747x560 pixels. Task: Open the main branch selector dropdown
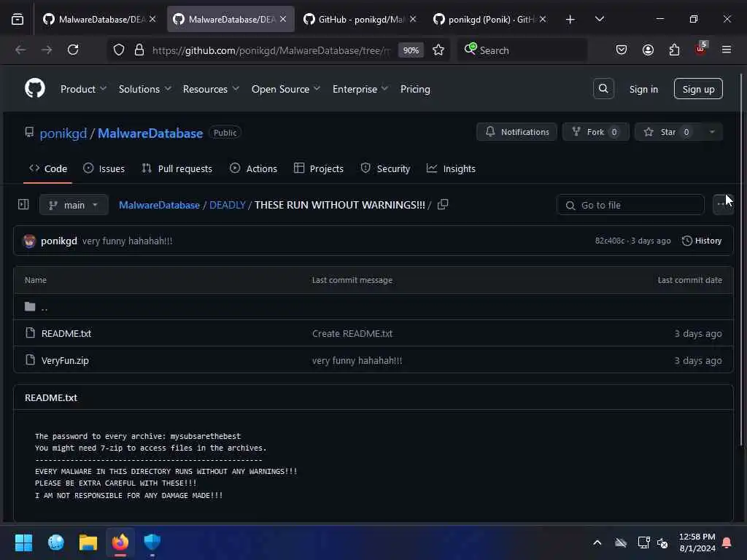[74, 205]
